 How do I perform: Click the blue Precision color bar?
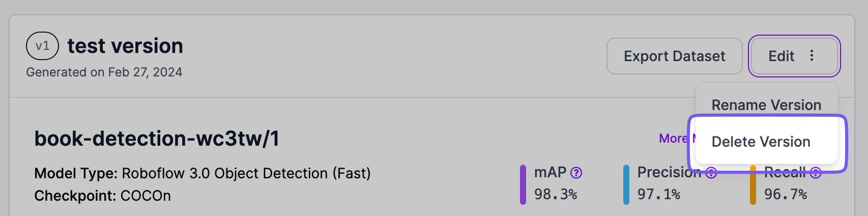[626, 184]
